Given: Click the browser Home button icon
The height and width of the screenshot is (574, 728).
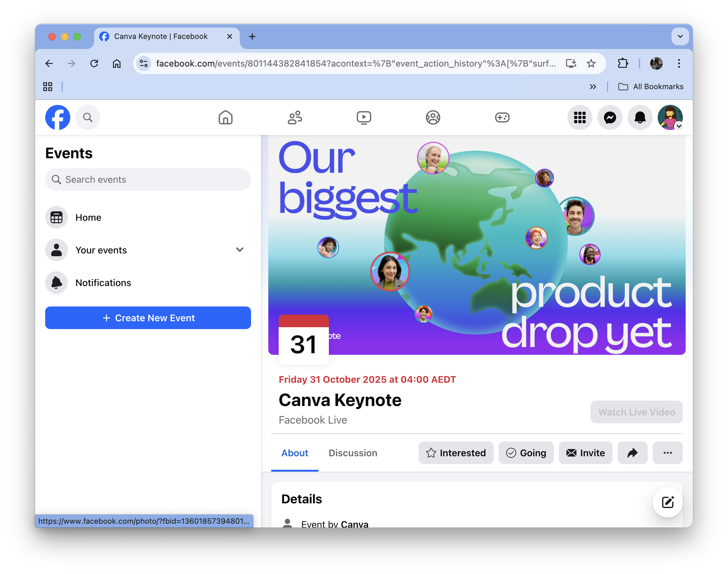Looking at the screenshot, I should tap(116, 63).
